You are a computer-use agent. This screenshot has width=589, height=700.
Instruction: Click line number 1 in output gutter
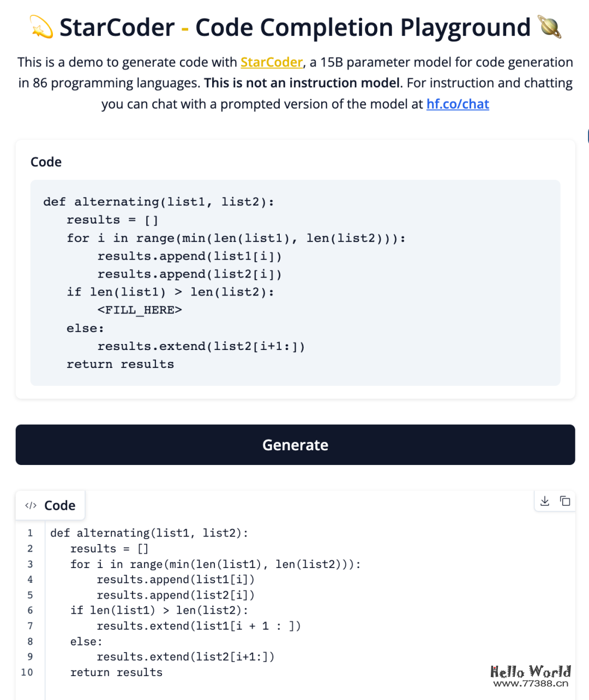[30, 533]
